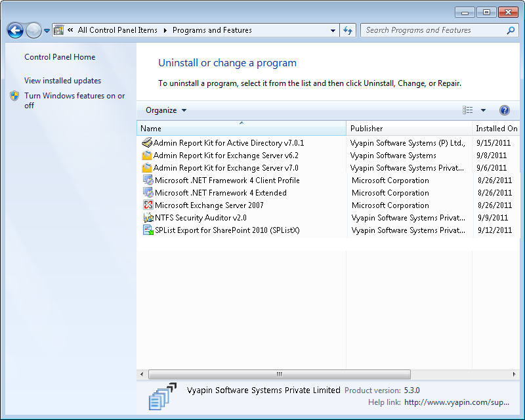Click the Vyapin Software Systems (P) Ltd. publisher cell

(408, 143)
